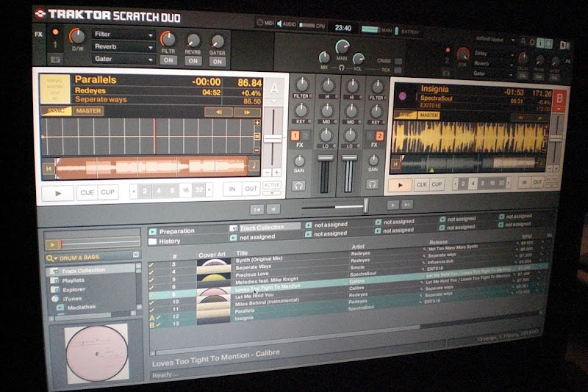The width and height of the screenshot is (588, 392).
Task: Toggle GATER effect ON button
Action: tap(218, 62)
